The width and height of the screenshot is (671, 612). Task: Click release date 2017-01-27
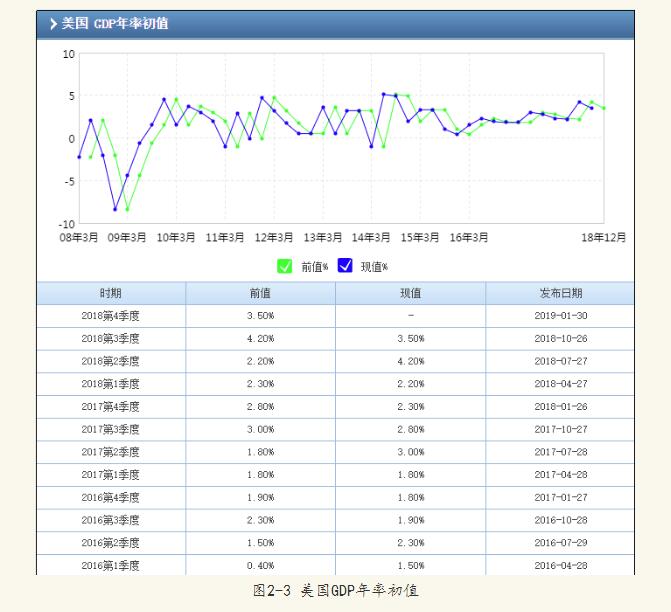click(x=561, y=497)
